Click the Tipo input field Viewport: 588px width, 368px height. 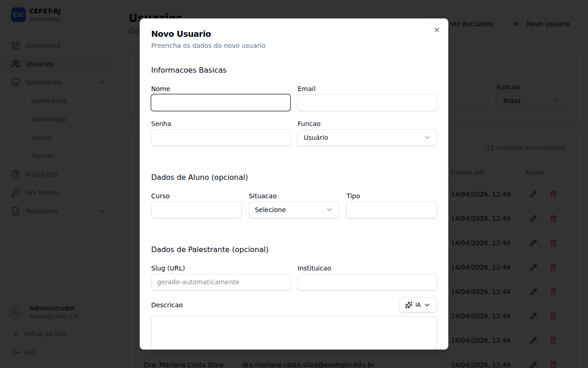pos(391,210)
